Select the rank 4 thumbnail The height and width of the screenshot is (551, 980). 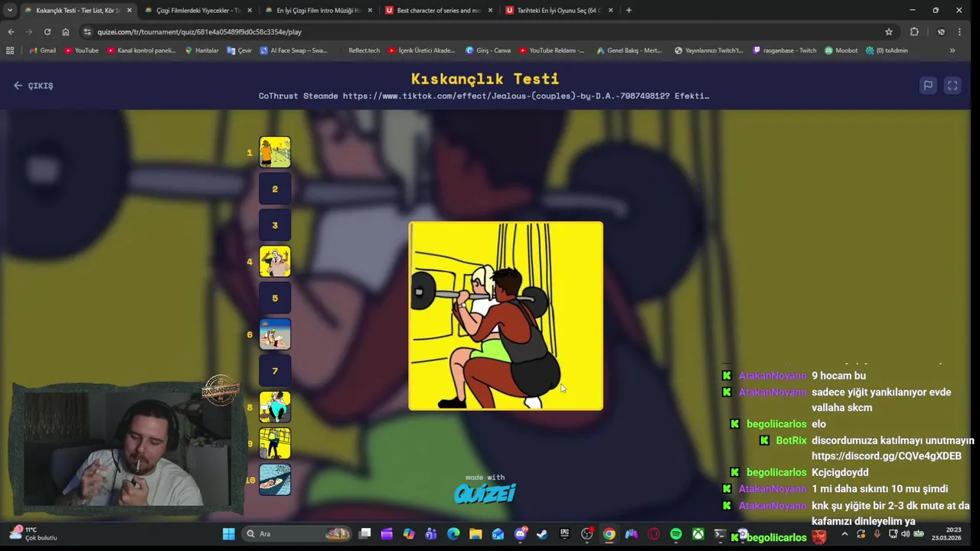275,262
